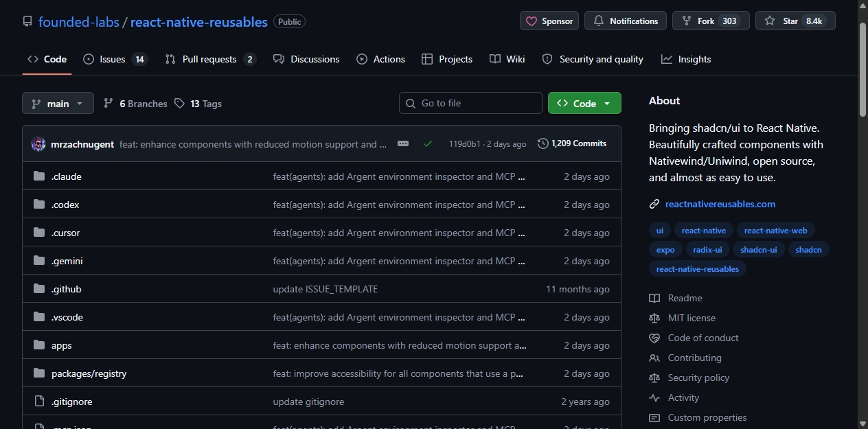Screen dimensions: 868x429
Task: Click the .cursor folder icon
Action: (x=39, y=233)
